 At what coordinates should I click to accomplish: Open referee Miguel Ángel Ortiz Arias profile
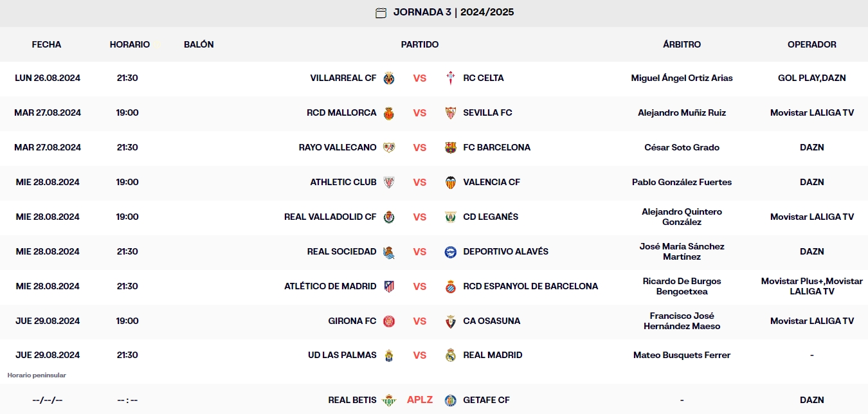coord(682,78)
